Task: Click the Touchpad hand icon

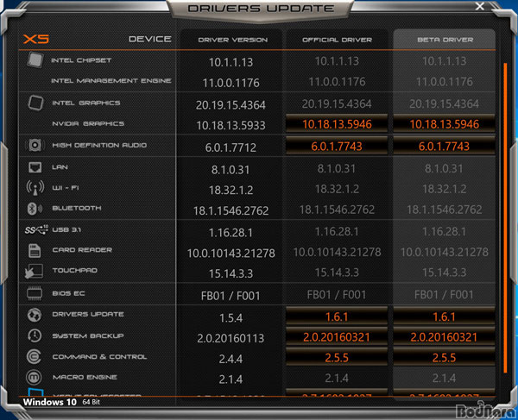Action: 34,271
